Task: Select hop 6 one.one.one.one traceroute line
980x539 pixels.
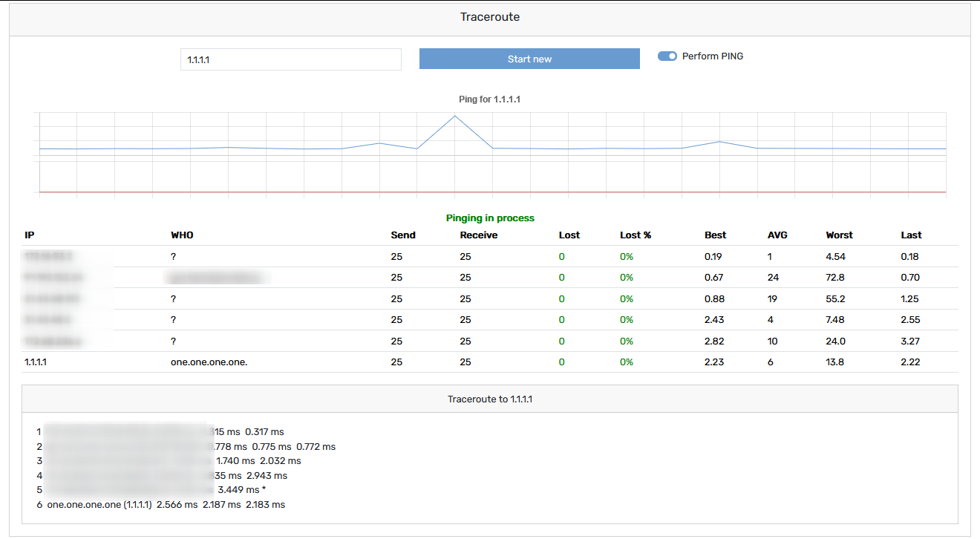Action: coord(160,505)
